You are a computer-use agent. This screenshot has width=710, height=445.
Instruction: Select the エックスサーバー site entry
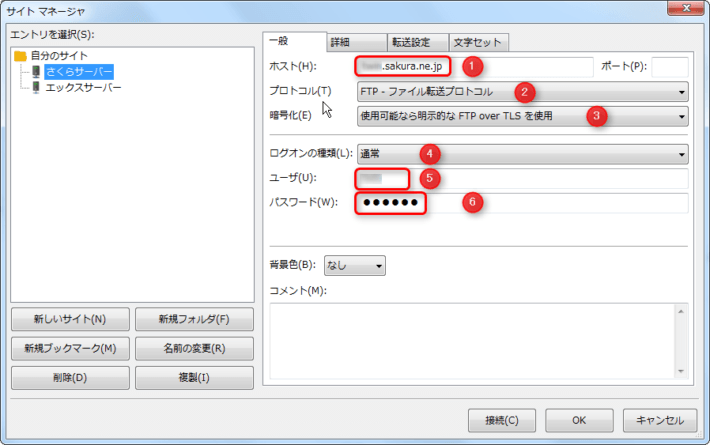83,87
